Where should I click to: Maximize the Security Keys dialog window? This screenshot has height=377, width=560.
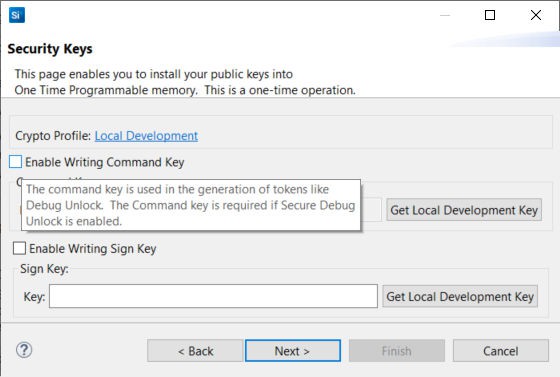tap(490, 15)
